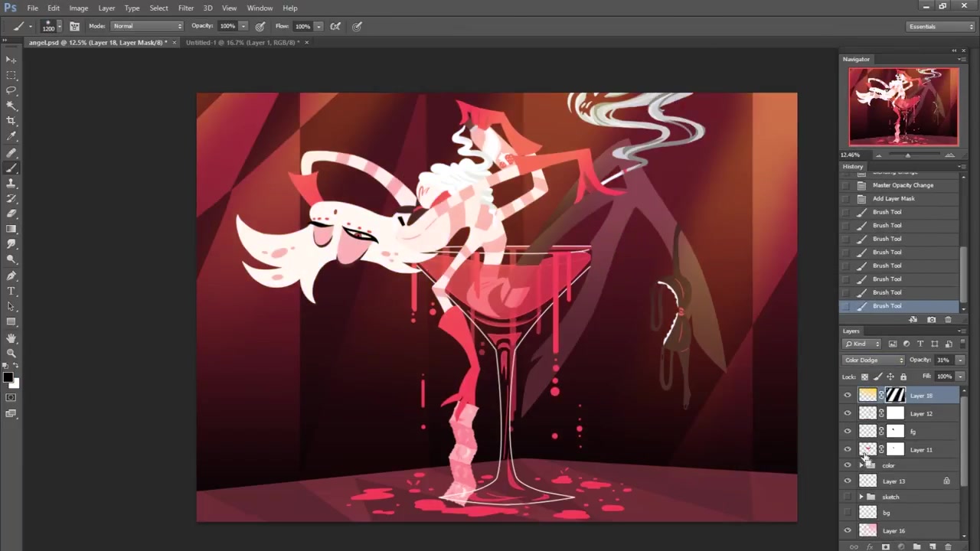This screenshot has width=980, height=551.
Task: Hide Layer 16 visibility eye
Action: (x=847, y=530)
